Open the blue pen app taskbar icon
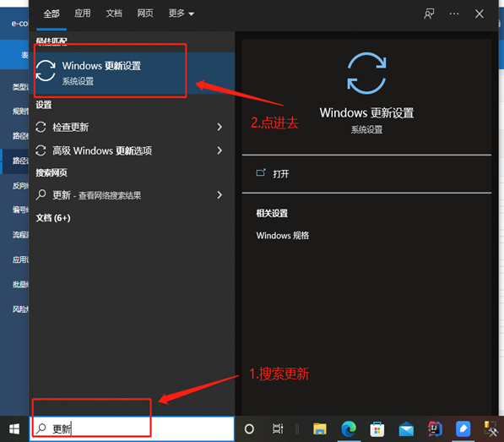 pos(463,429)
